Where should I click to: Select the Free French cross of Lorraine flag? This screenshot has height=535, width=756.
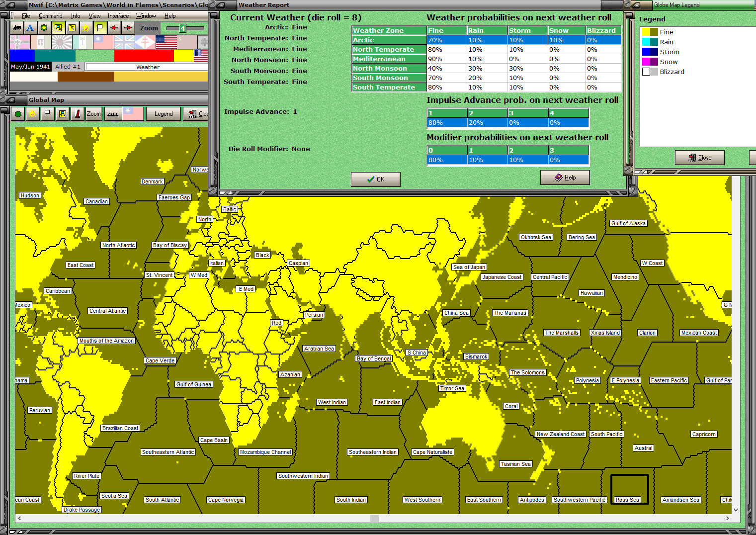[x=145, y=42]
